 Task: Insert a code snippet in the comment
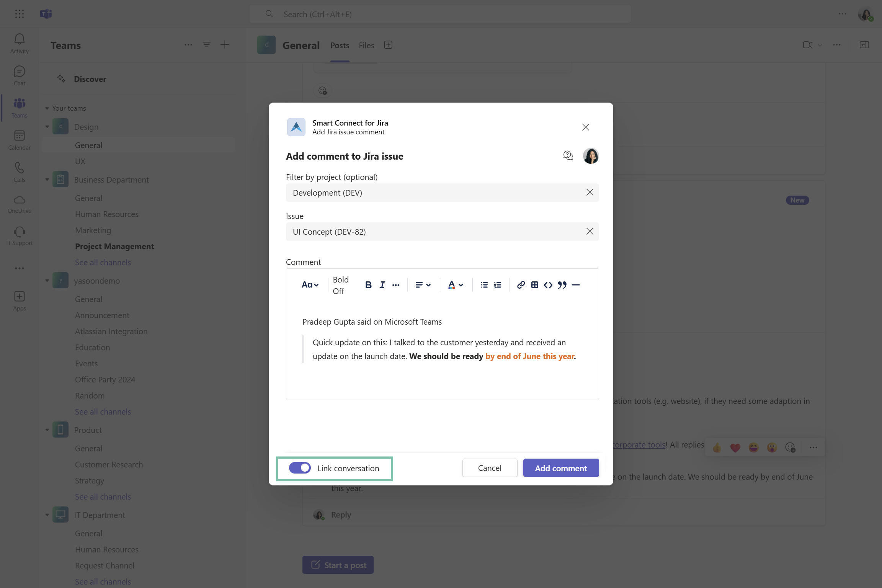pos(548,285)
